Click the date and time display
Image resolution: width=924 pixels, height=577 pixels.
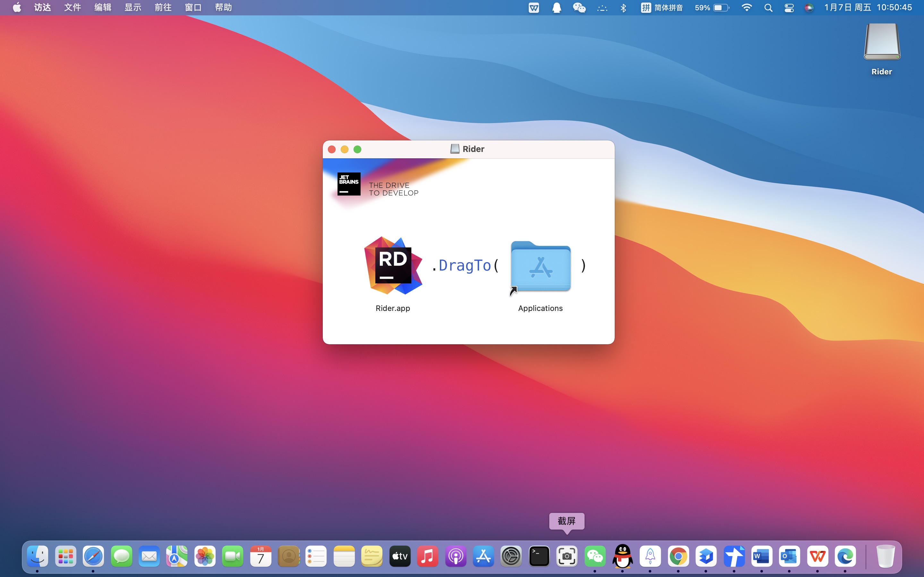868,8
